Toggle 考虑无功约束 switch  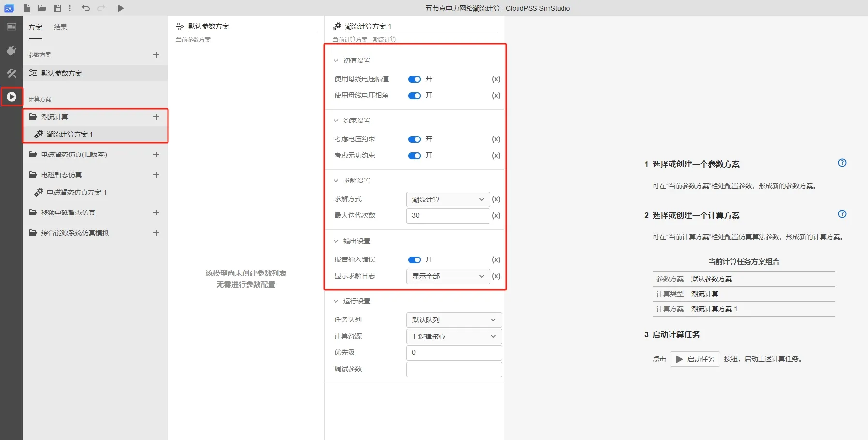tap(414, 156)
